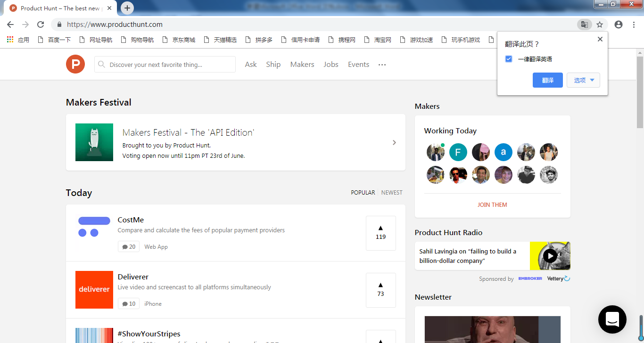Open Makers Festival - The 'API Edition' title
644x343 pixels.
(188, 133)
